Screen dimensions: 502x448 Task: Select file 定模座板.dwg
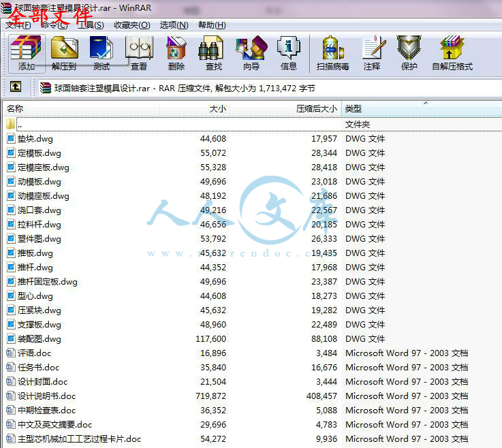(x=43, y=167)
